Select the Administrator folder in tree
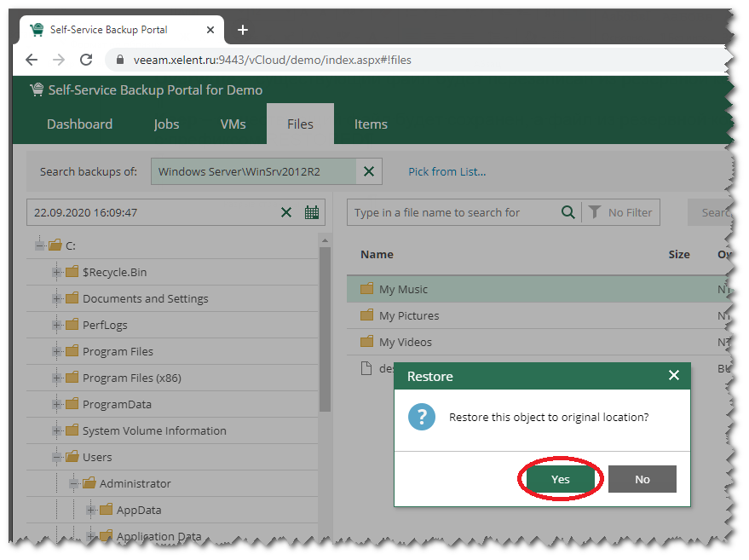This screenshot has height=560, width=749. (x=135, y=483)
